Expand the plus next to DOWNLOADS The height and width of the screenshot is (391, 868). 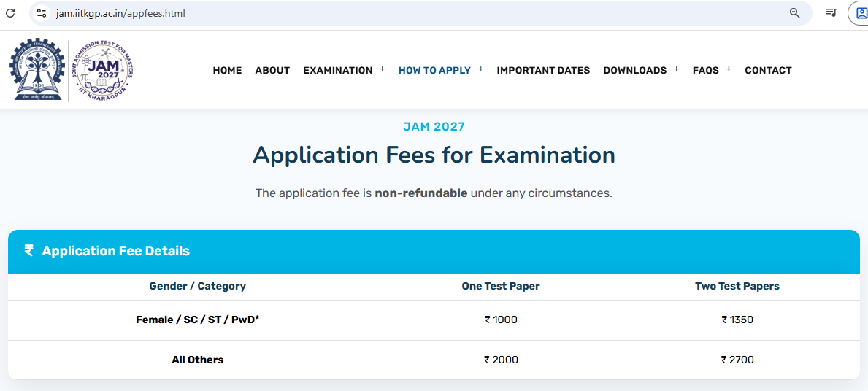click(x=677, y=69)
